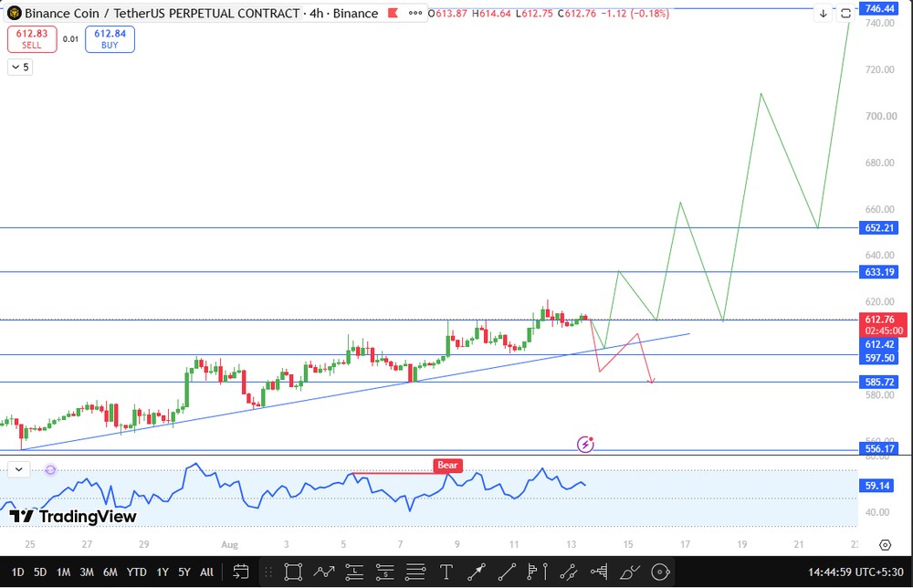Toggle fullscreen chart mode
Viewport: 913px width, 588px height.
coord(845,14)
